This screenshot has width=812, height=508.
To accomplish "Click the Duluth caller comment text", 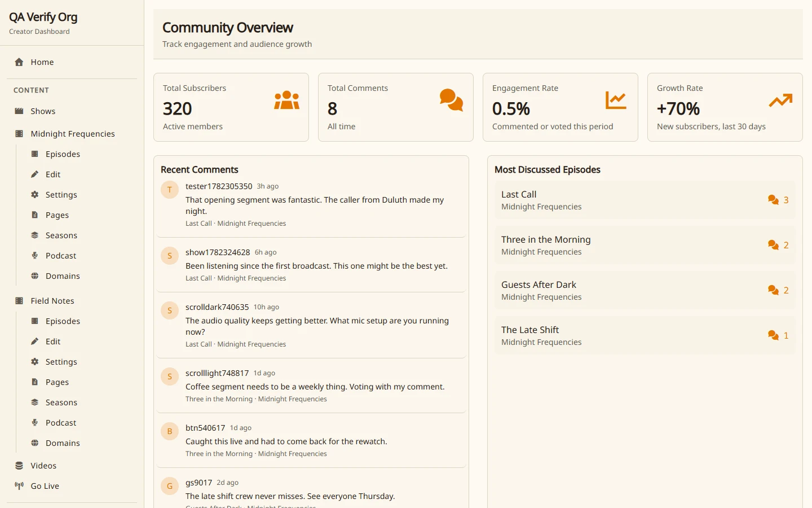I will pyautogui.click(x=315, y=205).
